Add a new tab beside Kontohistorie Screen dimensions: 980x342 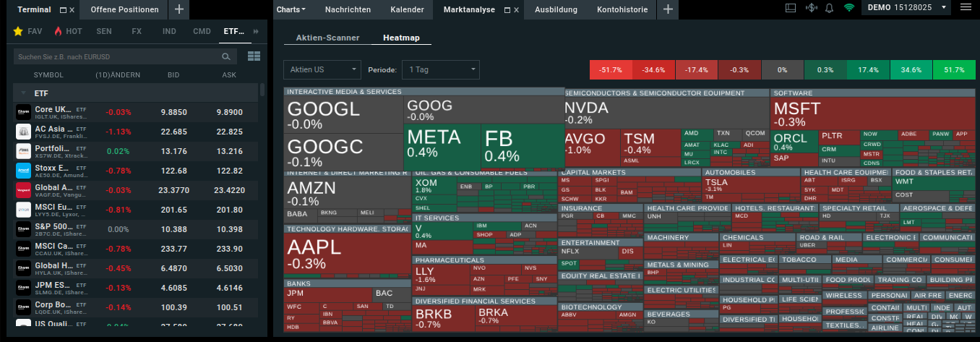pyautogui.click(x=668, y=9)
